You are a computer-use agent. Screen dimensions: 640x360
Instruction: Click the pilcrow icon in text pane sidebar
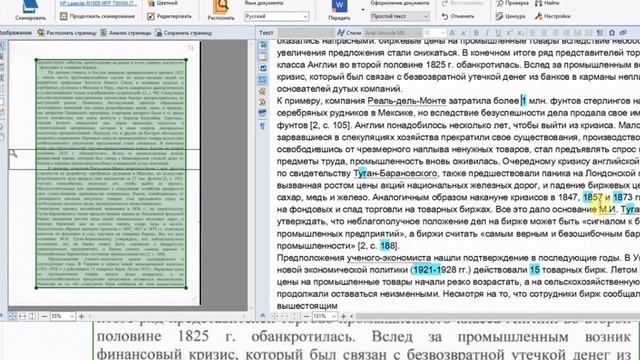[x=263, y=126]
